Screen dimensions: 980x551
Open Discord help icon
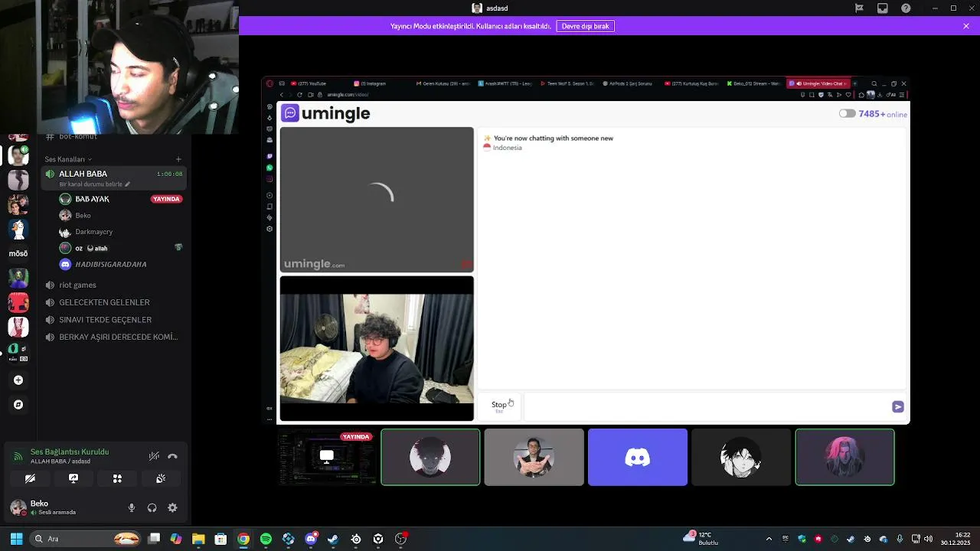coord(906,8)
